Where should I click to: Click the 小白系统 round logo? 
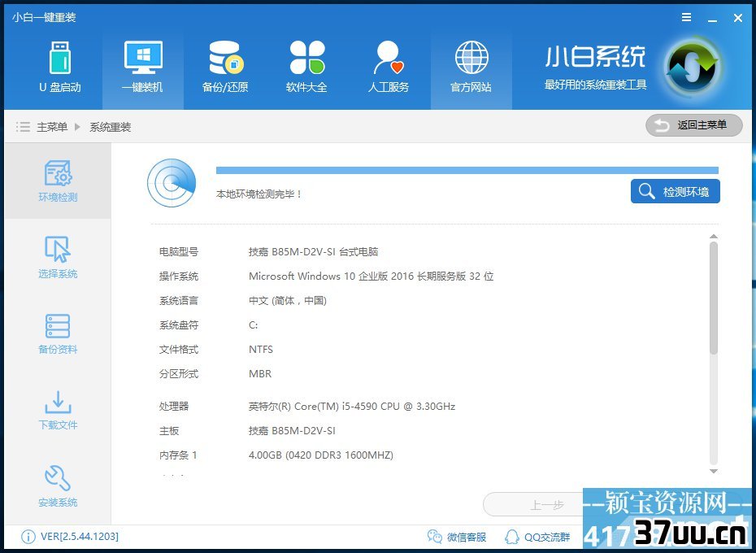pyautogui.click(x=693, y=67)
